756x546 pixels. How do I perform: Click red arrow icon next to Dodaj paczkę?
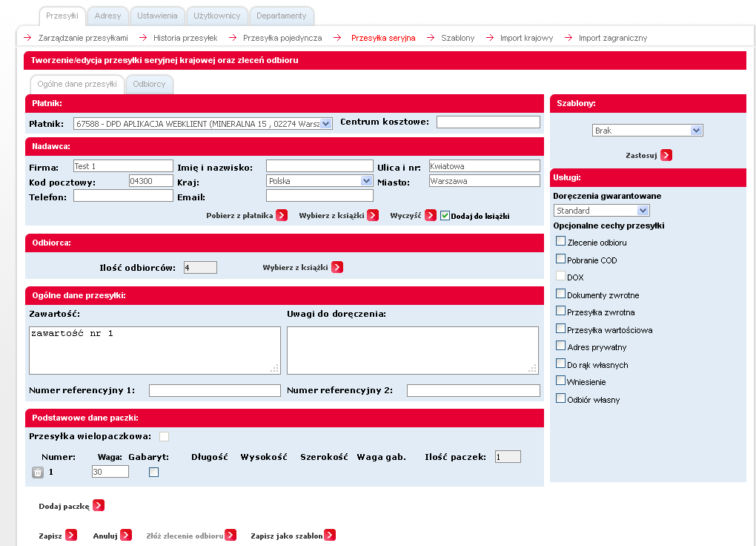[99, 505]
